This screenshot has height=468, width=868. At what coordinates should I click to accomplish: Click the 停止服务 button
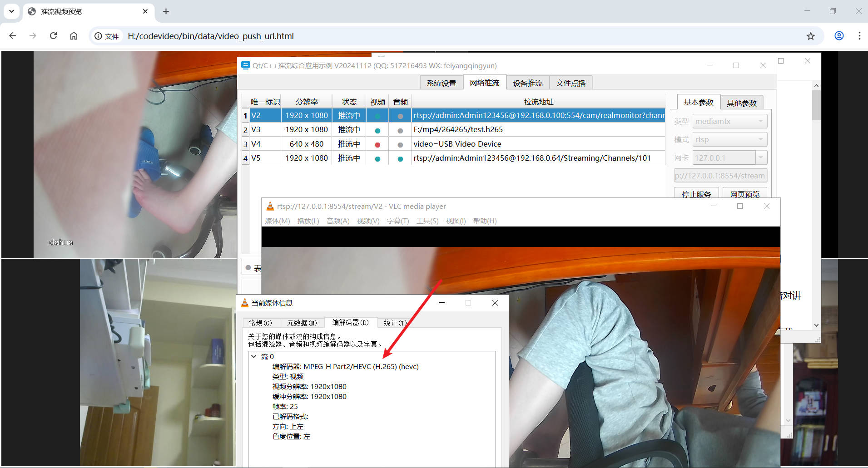[696, 193]
